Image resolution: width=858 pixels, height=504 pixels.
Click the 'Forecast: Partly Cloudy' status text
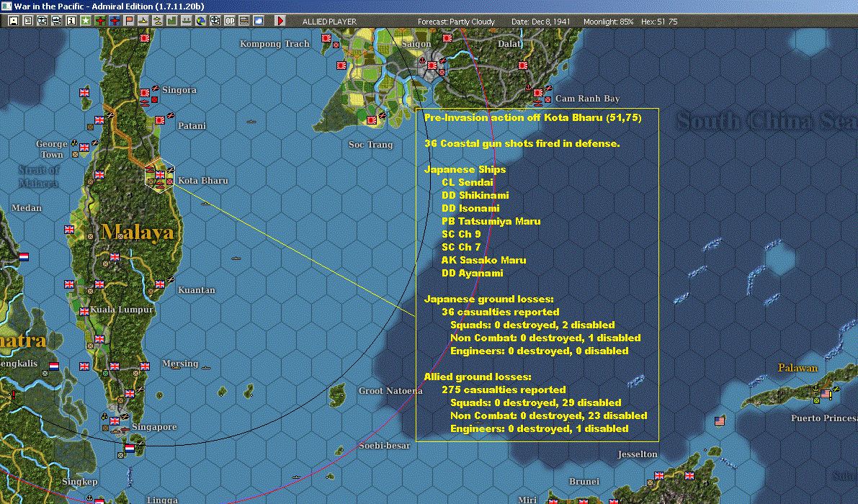456,22
